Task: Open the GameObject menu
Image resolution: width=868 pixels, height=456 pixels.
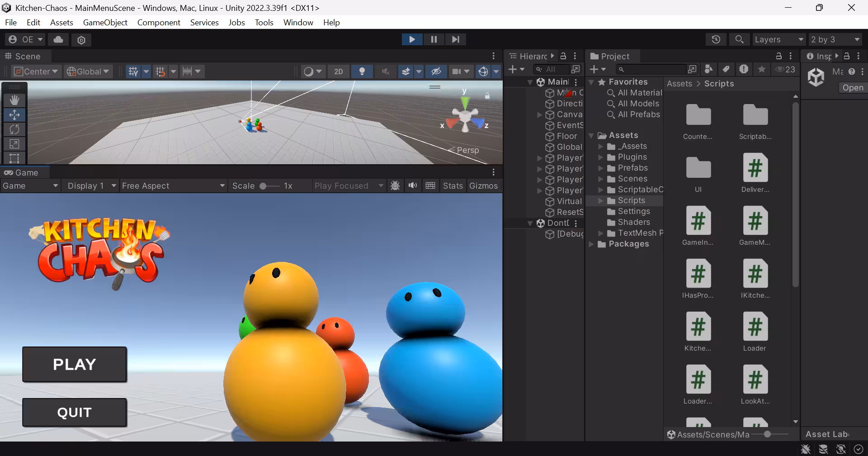Action: pos(105,22)
